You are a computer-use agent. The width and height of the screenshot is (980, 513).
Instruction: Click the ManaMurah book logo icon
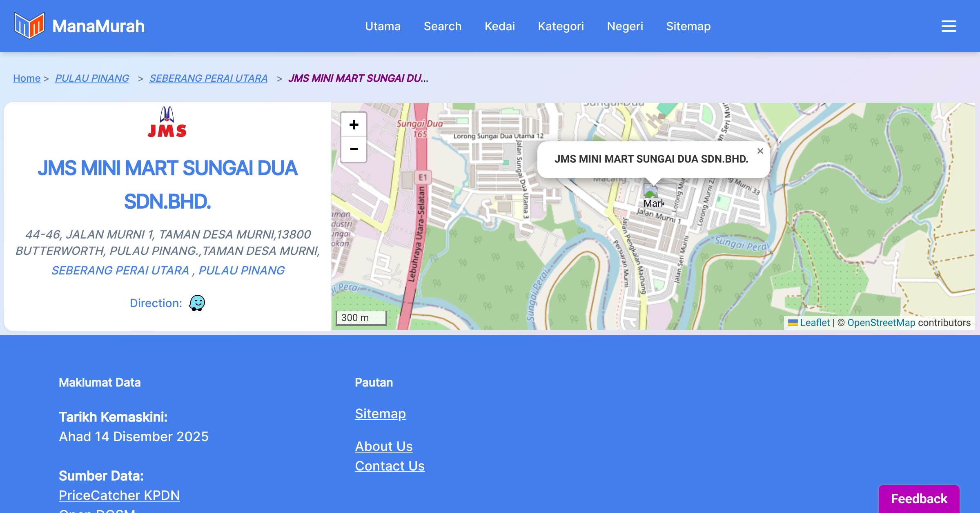[29, 26]
